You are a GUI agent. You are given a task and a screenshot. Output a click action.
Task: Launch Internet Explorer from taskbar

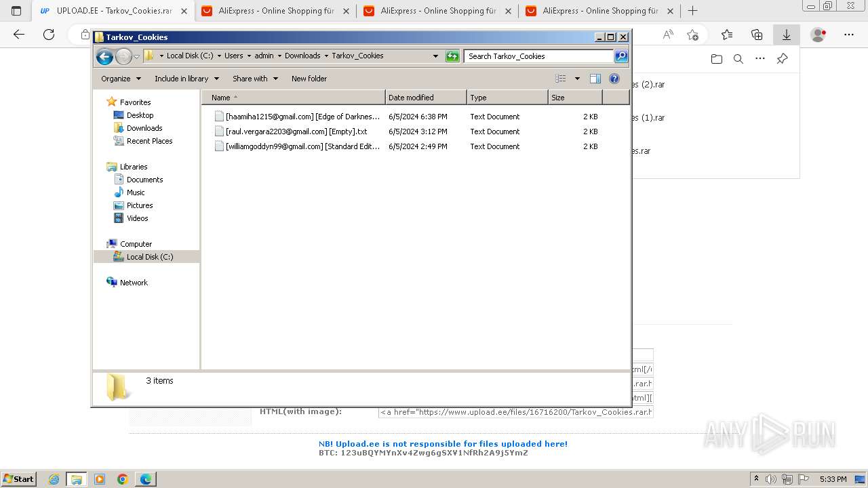(x=54, y=479)
